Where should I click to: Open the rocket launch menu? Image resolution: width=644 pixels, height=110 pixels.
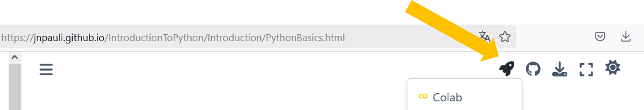tap(507, 69)
